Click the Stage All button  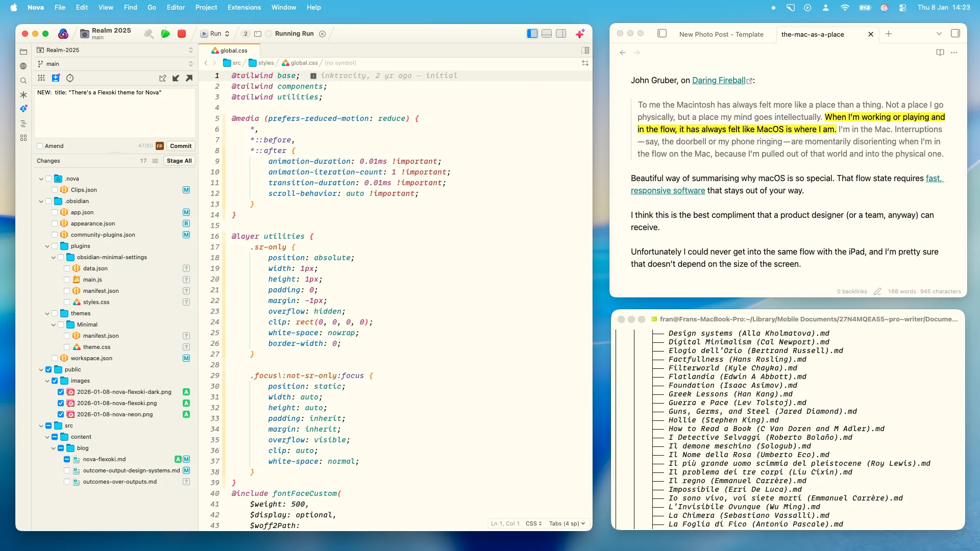179,161
